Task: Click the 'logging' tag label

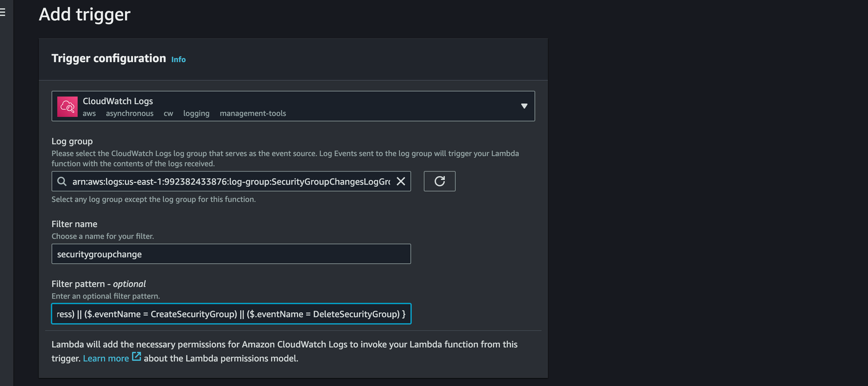Action: [x=196, y=113]
